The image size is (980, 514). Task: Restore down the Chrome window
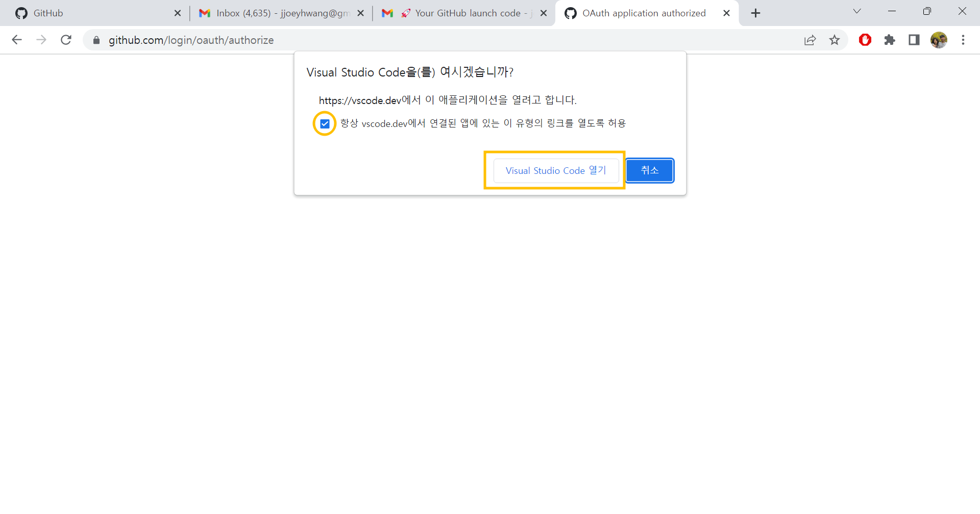tap(927, 11)
